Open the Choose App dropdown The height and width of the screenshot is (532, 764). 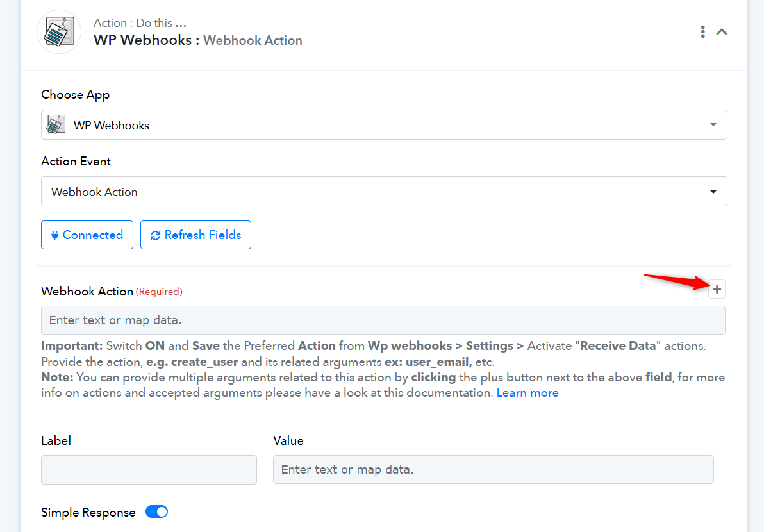[384, 125]
